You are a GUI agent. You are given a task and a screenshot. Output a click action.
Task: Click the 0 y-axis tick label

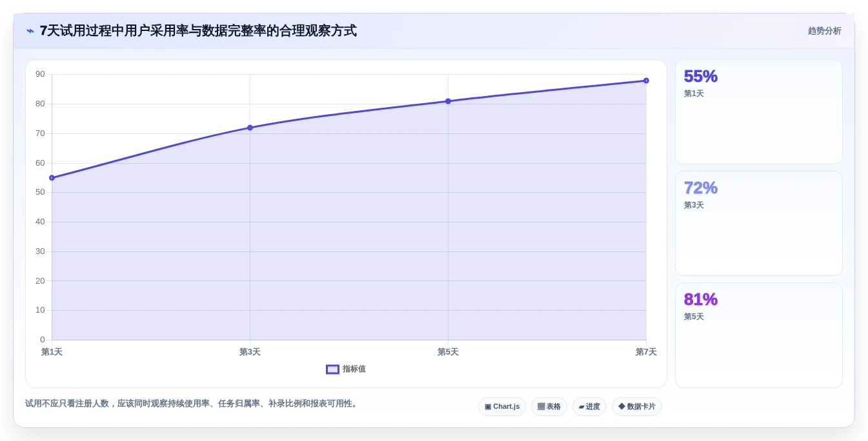pyautogui.click(x=43, y=340)
